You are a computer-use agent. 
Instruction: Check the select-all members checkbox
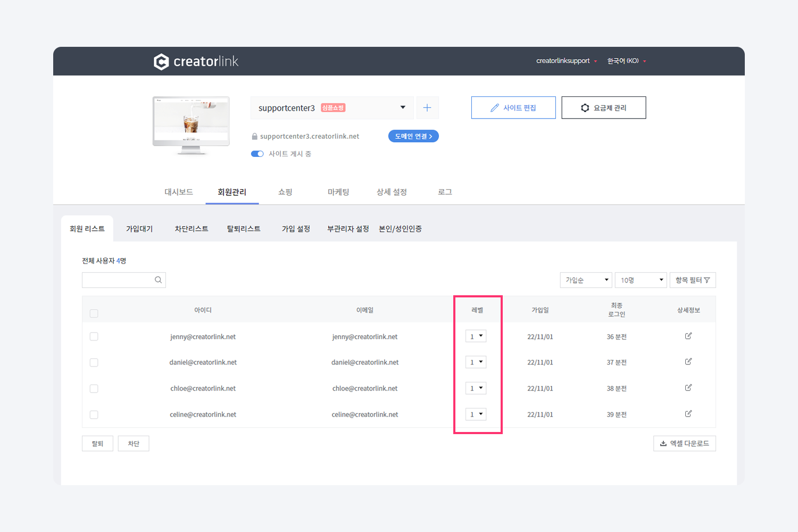click(x=94, y=313)
